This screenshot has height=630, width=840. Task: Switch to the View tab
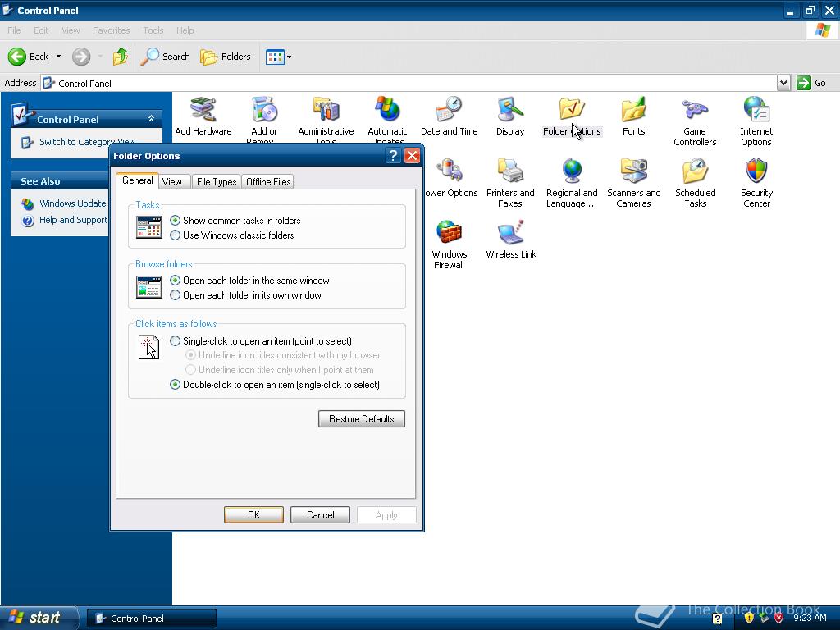172,182
